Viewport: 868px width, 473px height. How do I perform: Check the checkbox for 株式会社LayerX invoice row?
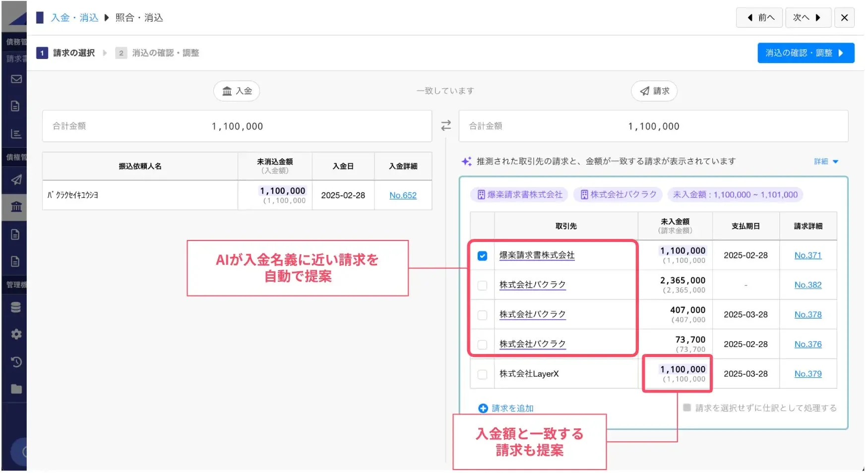click(x=482, y=373)
